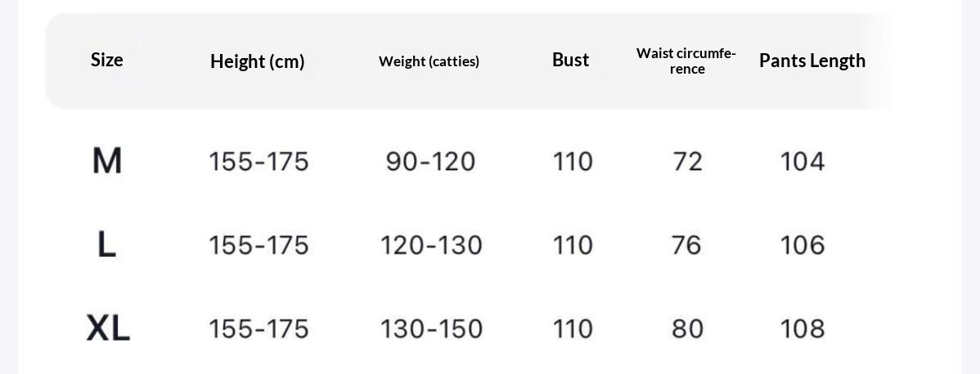
Task: Click the Bust column header
Action: click(570, 60)
